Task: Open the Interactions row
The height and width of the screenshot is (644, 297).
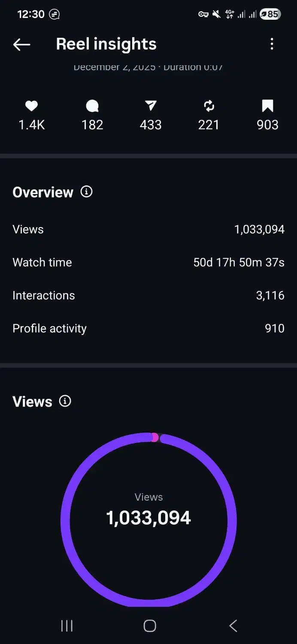Action: 148,295
